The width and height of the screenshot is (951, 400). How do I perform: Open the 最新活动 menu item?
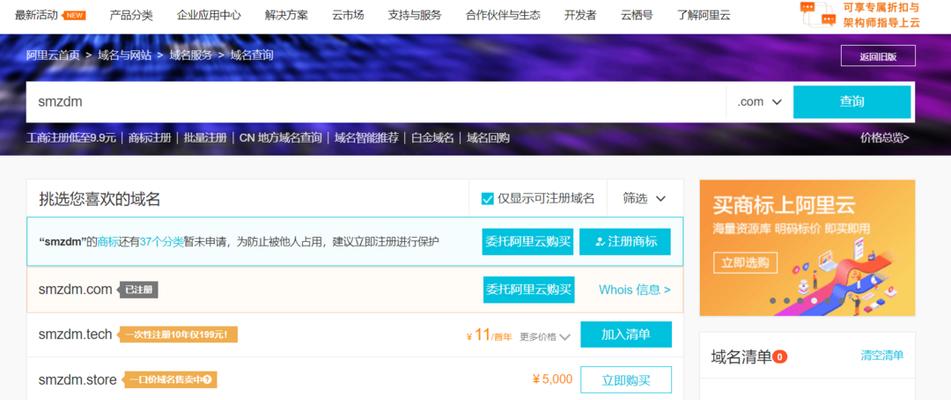[36, 15]
